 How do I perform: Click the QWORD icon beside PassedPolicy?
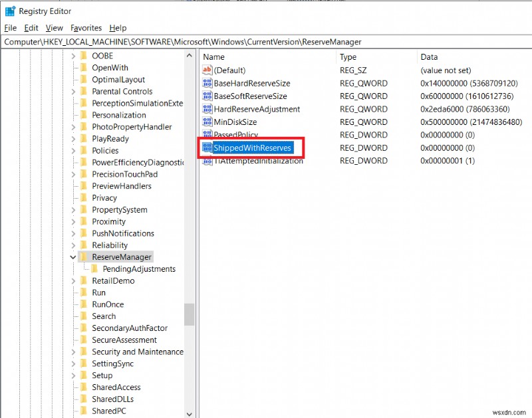tap(206, 135)
